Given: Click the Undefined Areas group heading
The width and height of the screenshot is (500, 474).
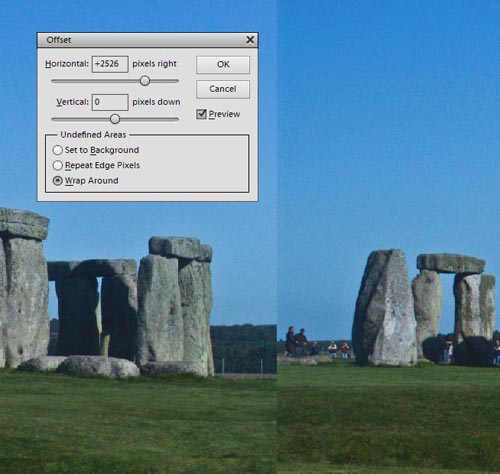Looking at the screenshot, I should click(93, 135).
